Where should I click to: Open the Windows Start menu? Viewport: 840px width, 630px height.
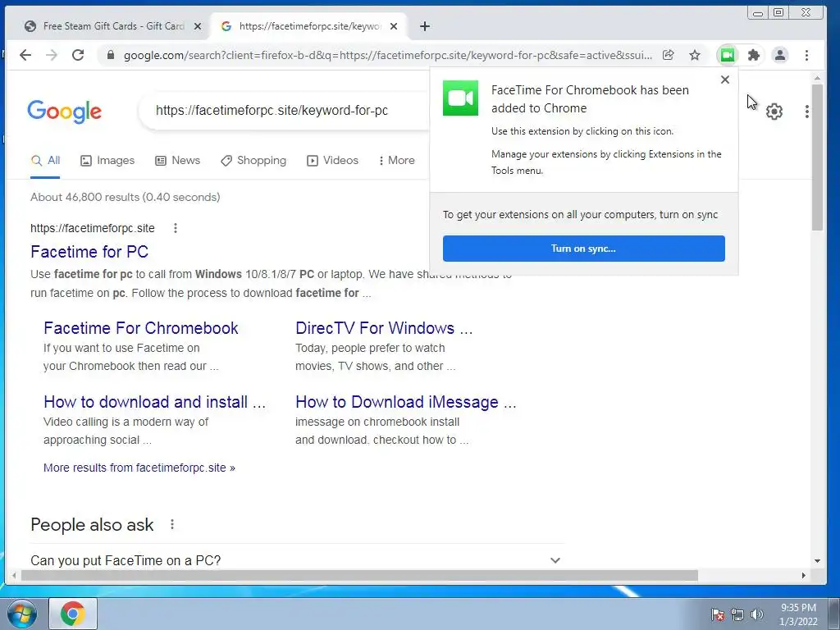(x=22, y=614)
